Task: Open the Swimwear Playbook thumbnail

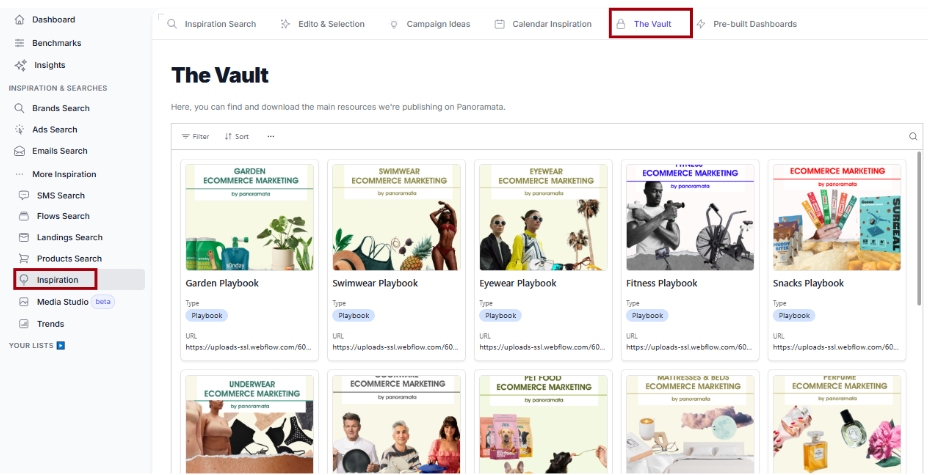Action: point(397,217)
